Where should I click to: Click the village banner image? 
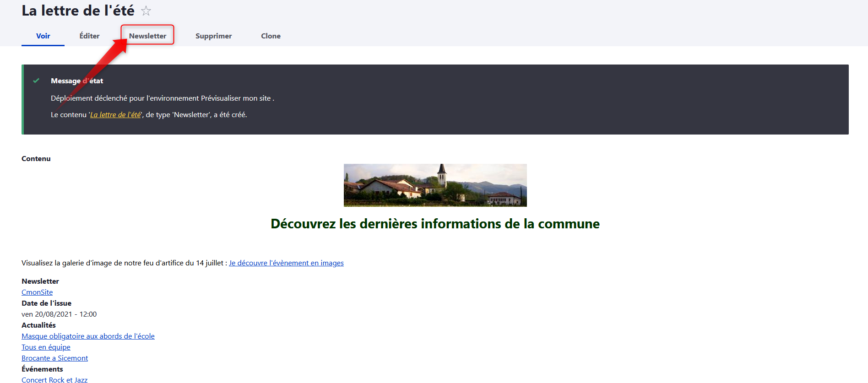click(435, 185)
